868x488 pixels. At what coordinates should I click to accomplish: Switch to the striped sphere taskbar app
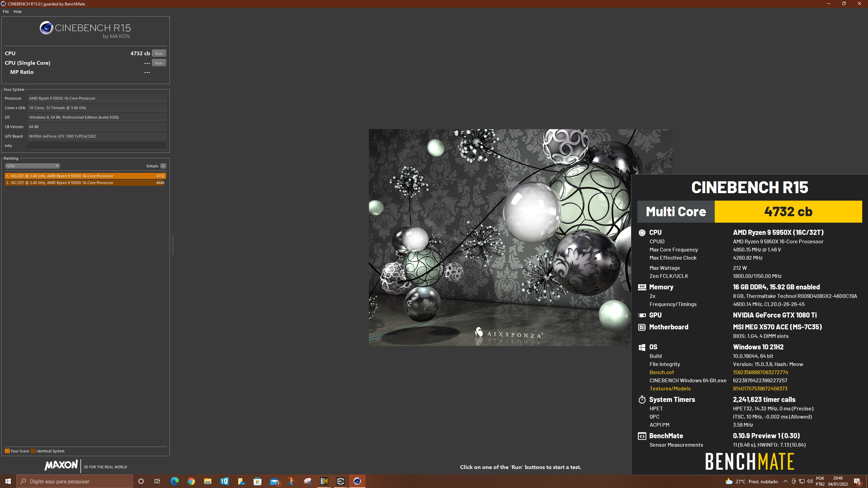point(340,481)
